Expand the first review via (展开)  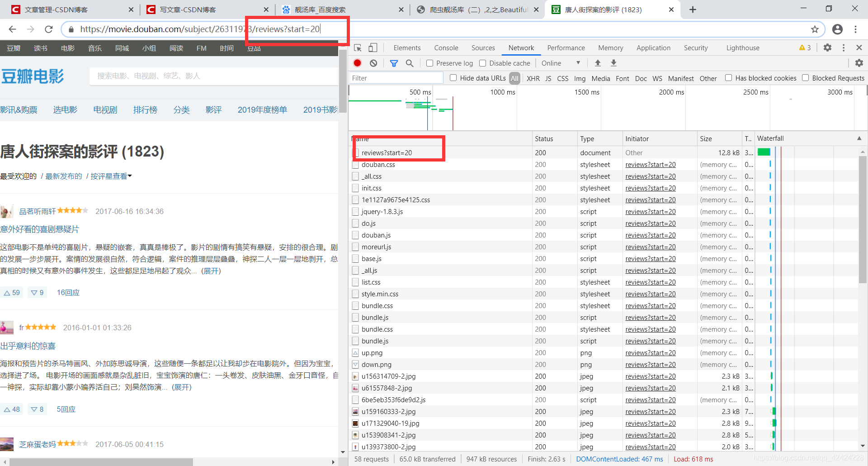point(211,271)
